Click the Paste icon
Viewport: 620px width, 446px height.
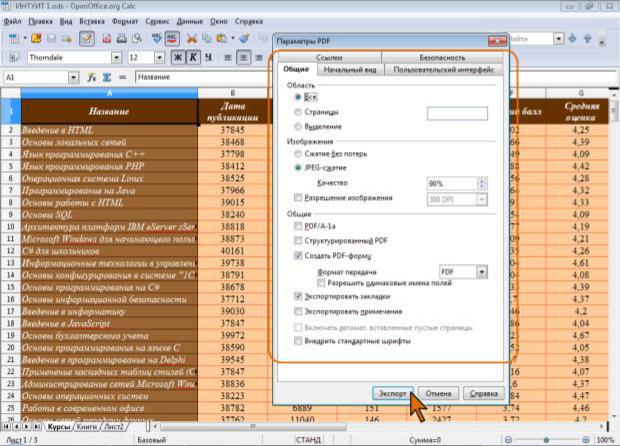221,39
